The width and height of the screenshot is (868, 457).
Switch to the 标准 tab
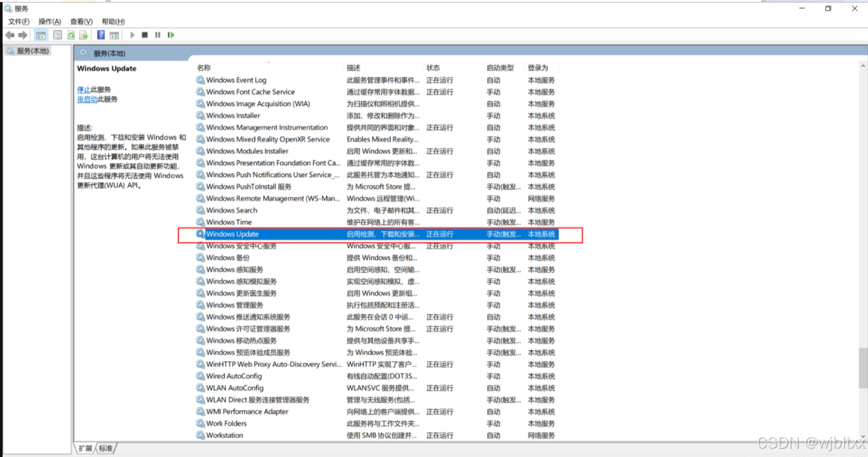[106, 448]
